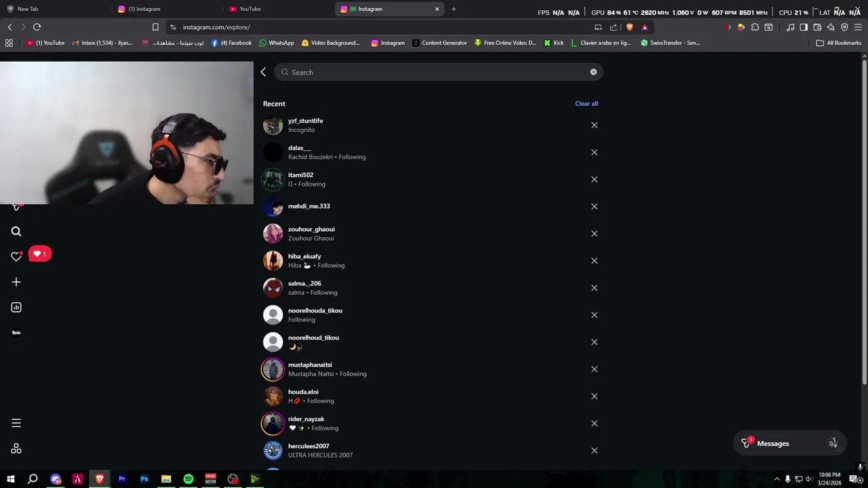Screen dimensions: 868x488
Task: Click Clear all recent searches
Action: pyautogui.click(x=587, y=104)
